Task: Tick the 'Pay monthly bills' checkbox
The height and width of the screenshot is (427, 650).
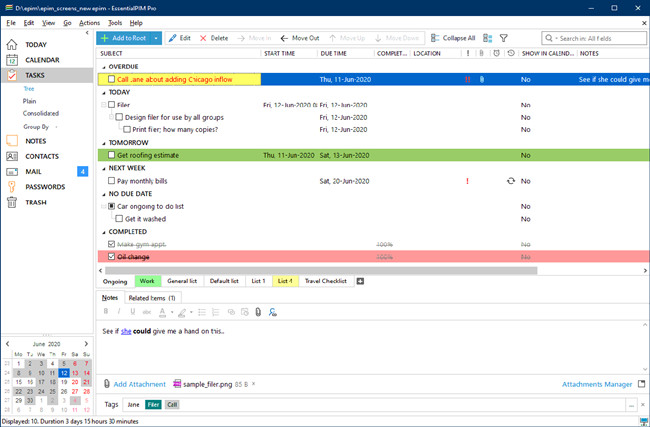Action: 111,181
